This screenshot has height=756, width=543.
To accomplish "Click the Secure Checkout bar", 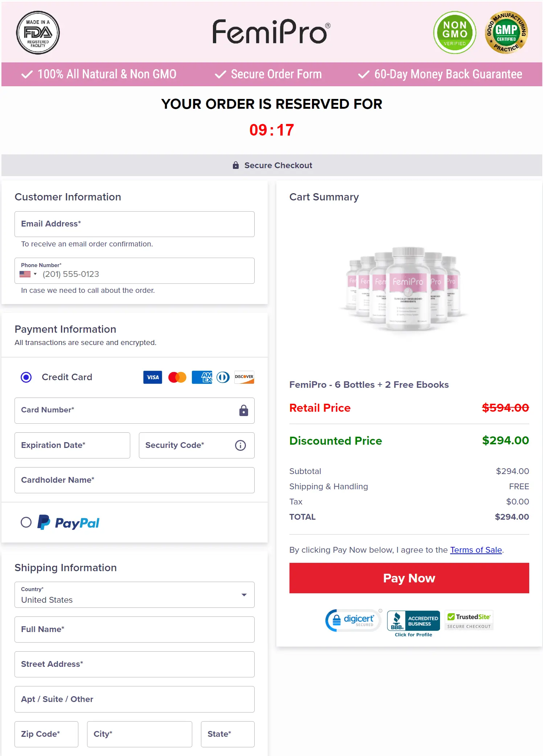I will (x=271, y=165).
